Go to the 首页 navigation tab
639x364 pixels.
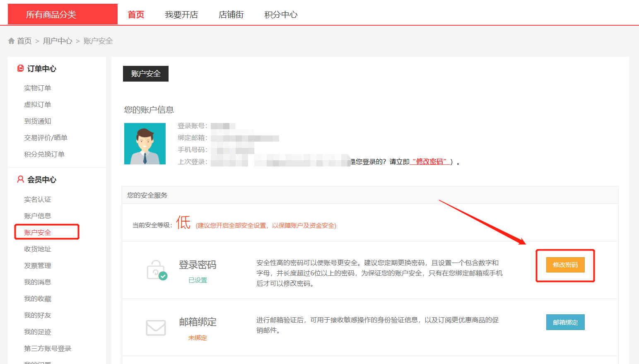136,14
